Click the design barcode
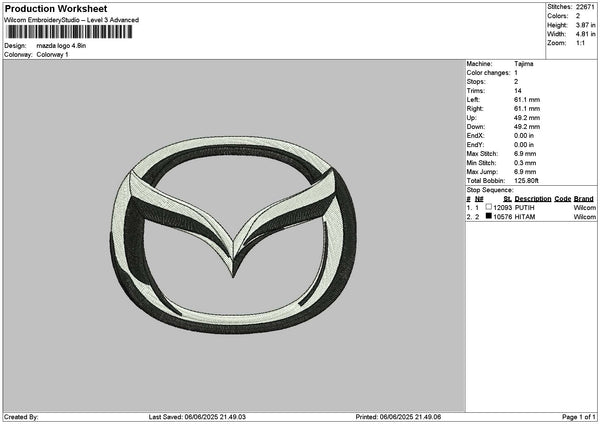Image resolution: width=600 pixels, height=424 pixels. click(x=69, y=32)
